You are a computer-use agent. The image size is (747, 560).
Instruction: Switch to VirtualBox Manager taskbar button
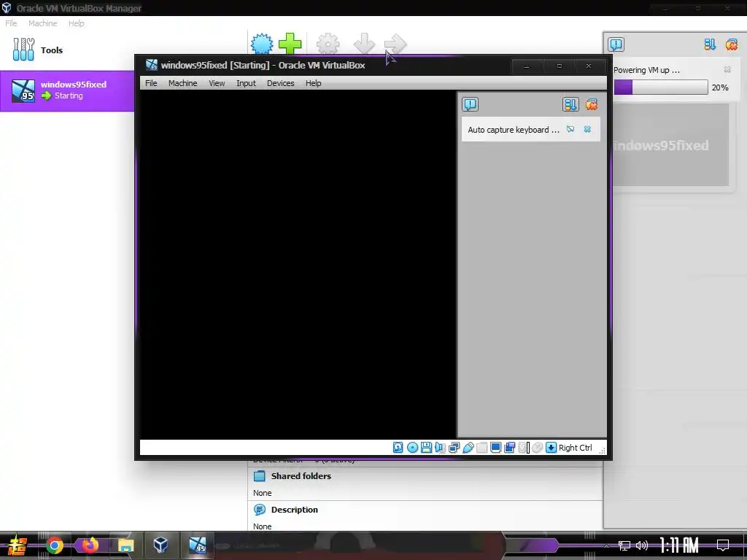pos(160,545)
